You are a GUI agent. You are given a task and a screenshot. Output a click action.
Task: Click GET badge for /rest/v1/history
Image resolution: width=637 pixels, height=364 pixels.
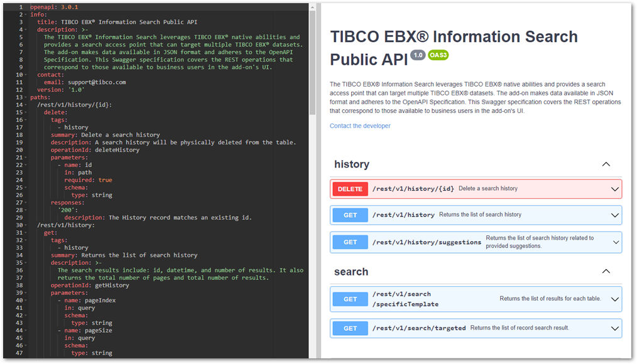pos(350,215)
